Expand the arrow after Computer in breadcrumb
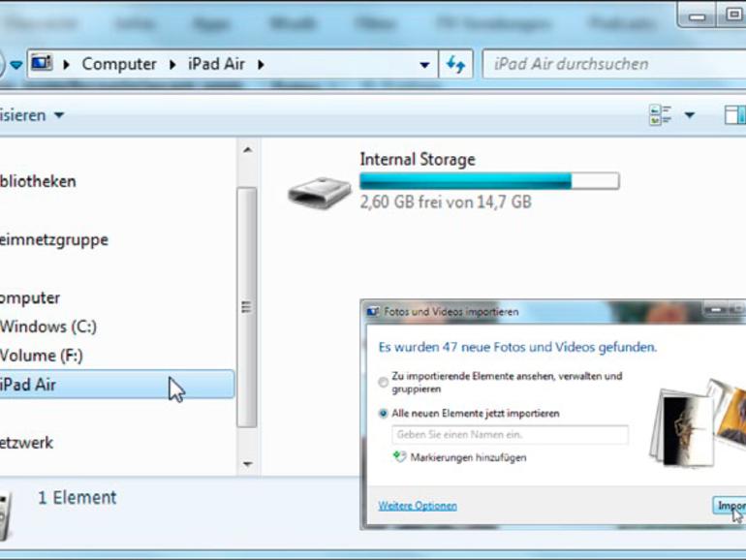Viewport: 746px width, 560px height. (172, 64)
